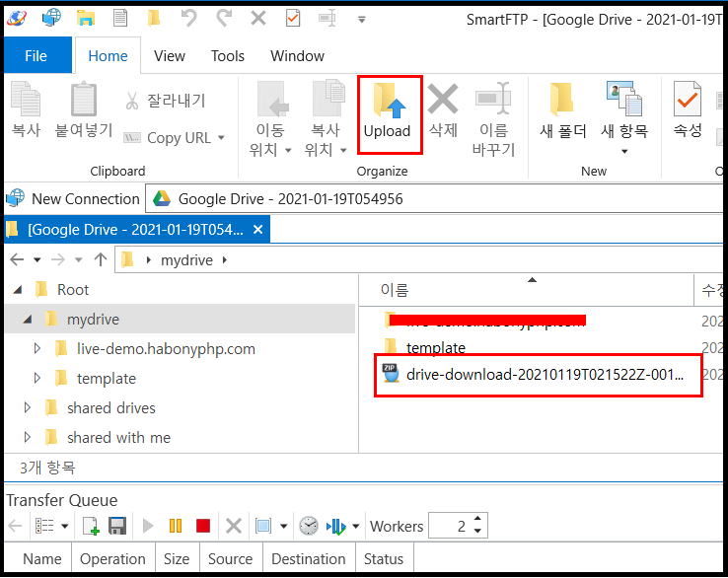Click the redo arrow in the quick access toolbar

pos(223,19)
